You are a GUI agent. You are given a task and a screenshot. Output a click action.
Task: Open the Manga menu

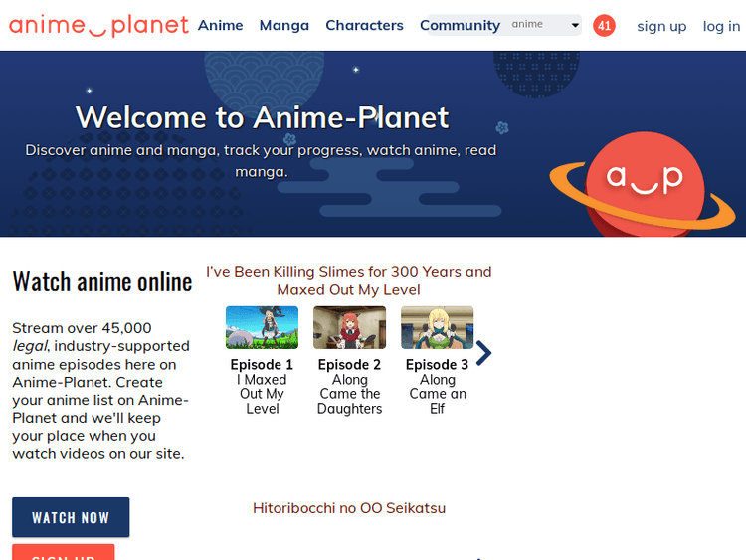[284, 25]
